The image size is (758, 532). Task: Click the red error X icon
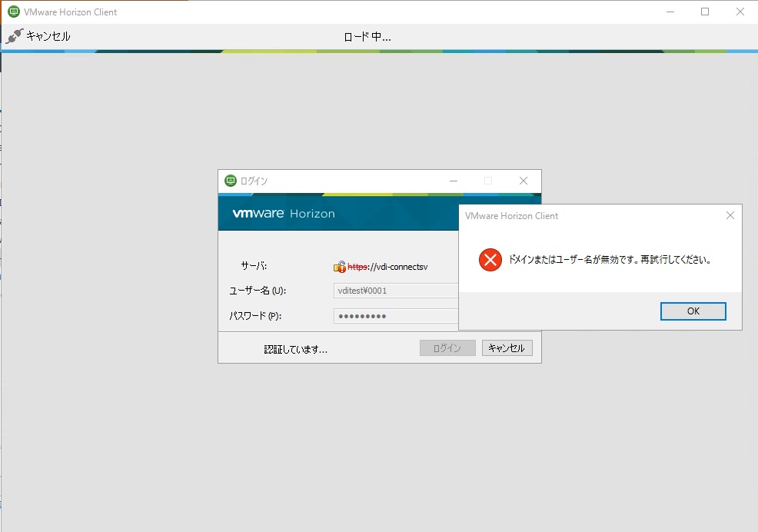click(490, 260)
